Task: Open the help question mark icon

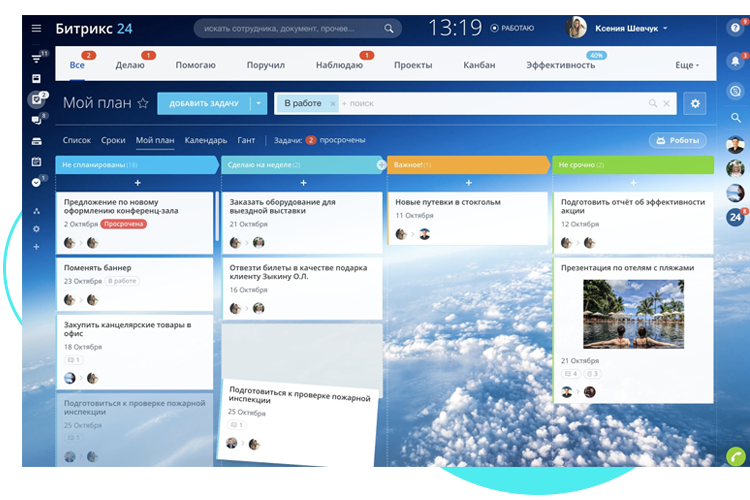Action: (x=735, y=29)
